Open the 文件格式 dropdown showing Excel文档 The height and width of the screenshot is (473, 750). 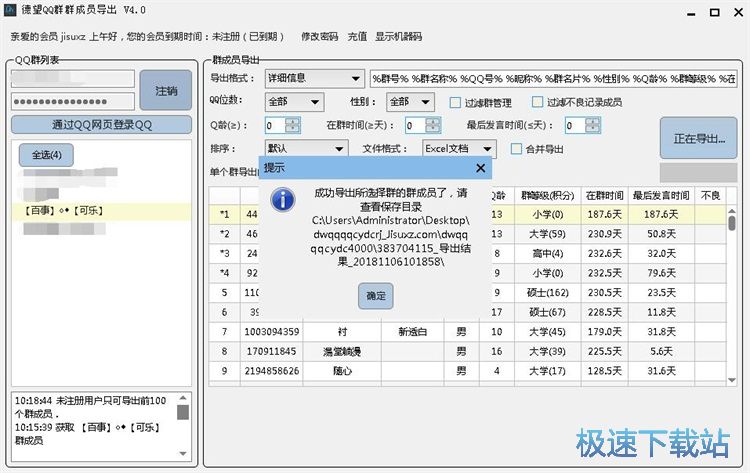coord(459,149)
